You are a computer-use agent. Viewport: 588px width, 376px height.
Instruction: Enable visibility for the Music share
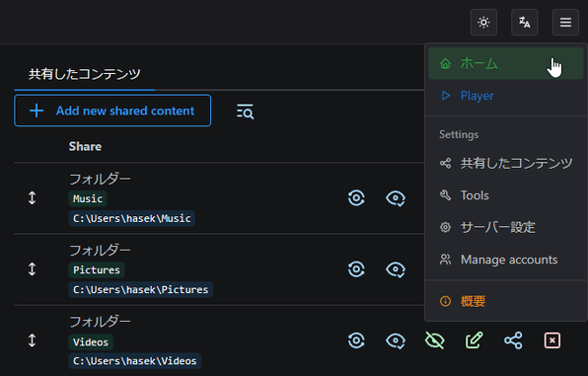396,198
